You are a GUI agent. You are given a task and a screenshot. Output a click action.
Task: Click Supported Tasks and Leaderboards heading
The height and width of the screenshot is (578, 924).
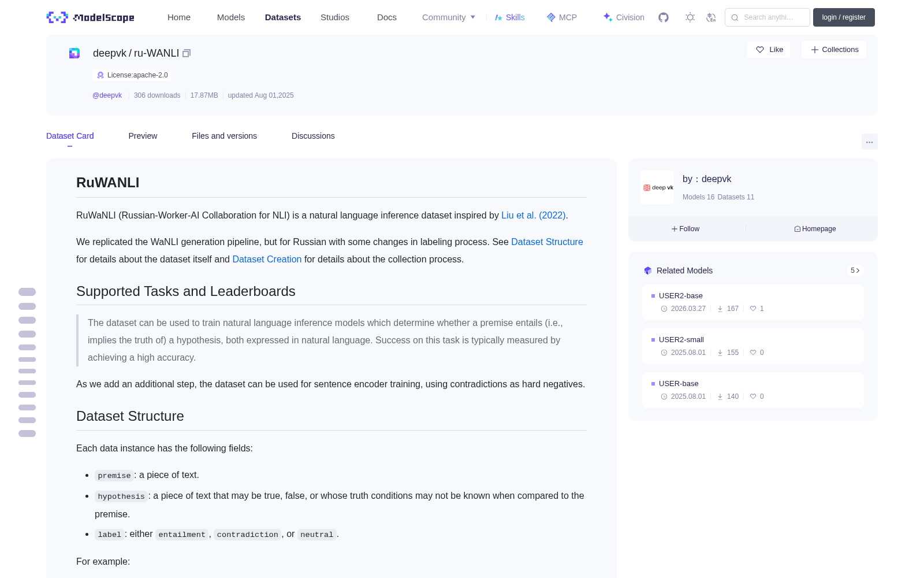coord(186,291)
